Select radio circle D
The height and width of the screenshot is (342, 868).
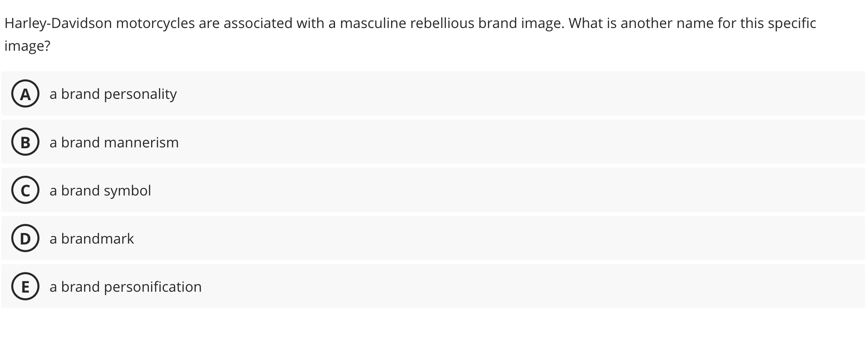25,238
